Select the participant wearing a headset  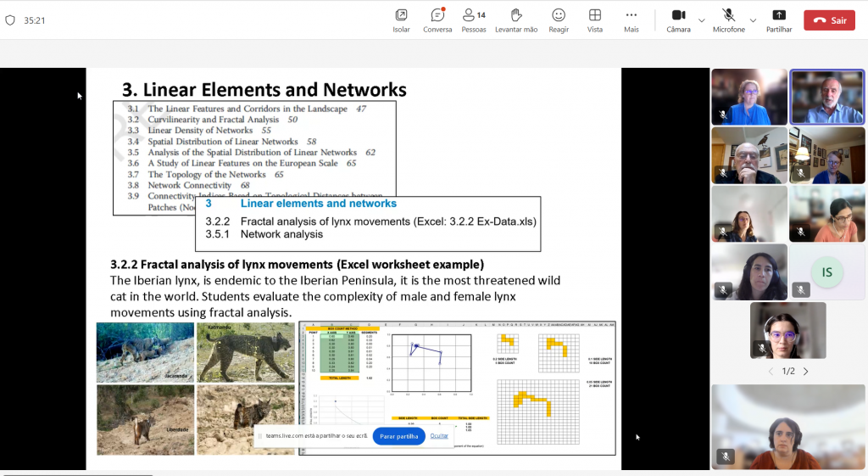pyautogui.click(x=787, y=330)
